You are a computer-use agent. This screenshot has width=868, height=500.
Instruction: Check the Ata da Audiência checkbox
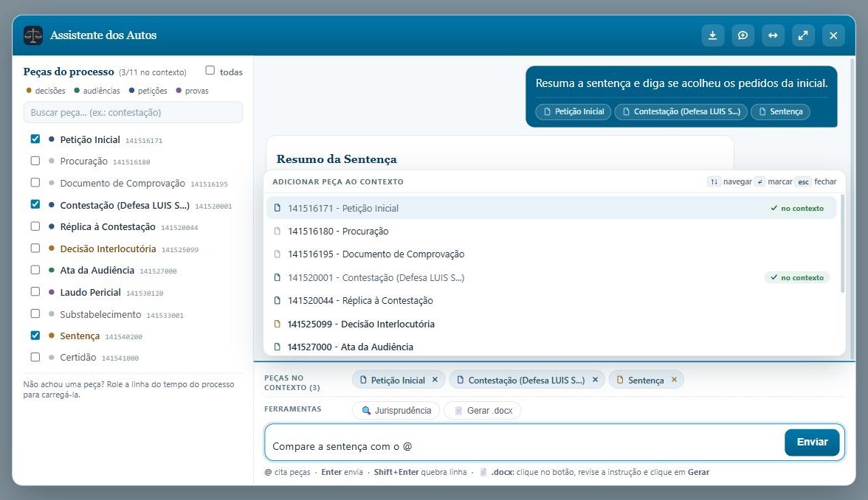pos(35,270)
